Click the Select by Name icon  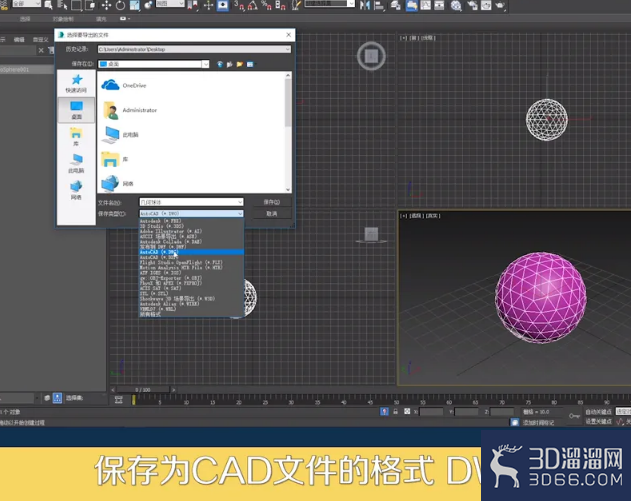pos(62,5)
